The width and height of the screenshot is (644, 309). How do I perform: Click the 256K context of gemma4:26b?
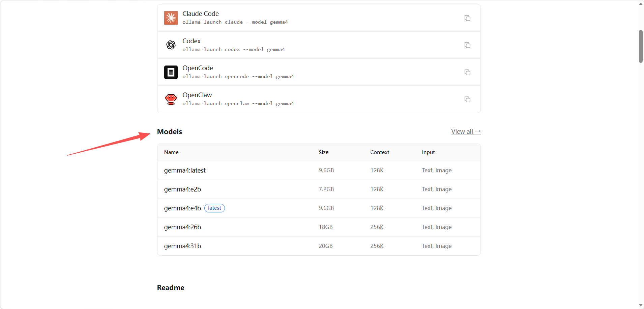coord(377,227)
